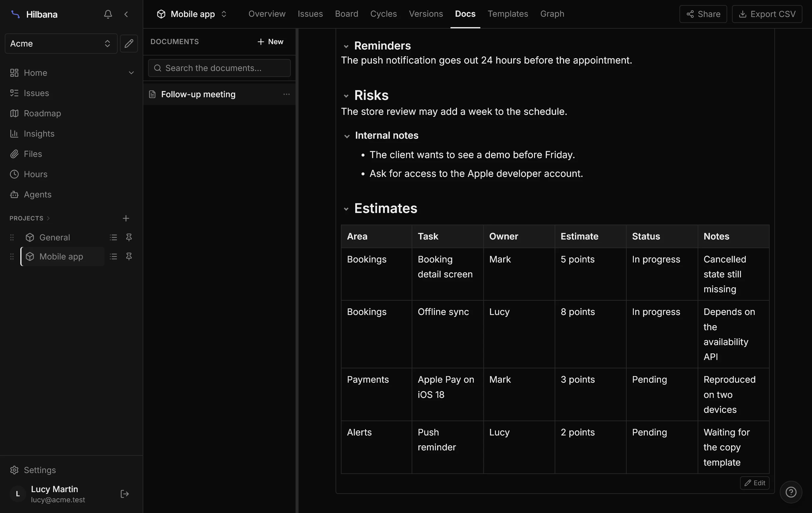Click the Share button

[x=703, y=14]
